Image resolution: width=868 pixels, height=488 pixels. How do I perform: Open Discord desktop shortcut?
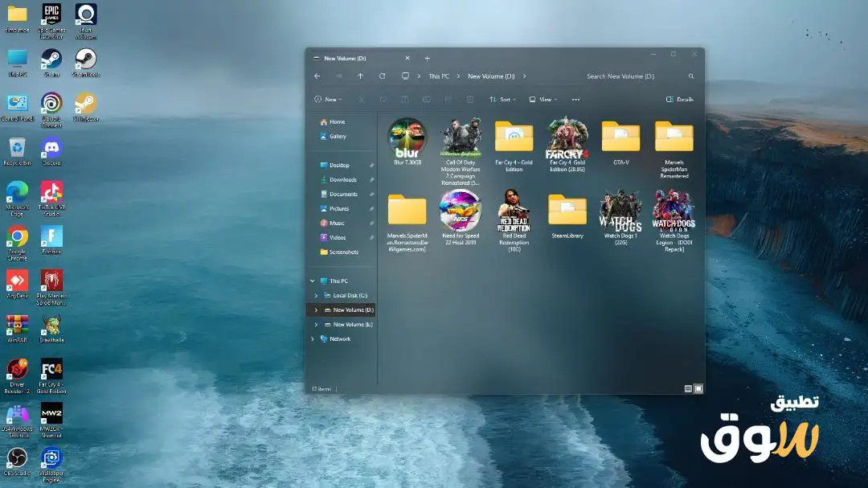click(51, 150)
